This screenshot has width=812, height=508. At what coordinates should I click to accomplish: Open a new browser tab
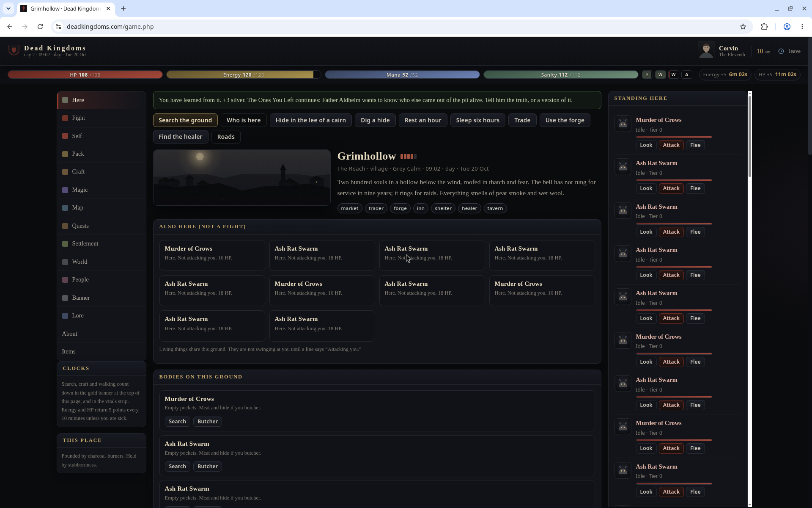coord(123,8)
